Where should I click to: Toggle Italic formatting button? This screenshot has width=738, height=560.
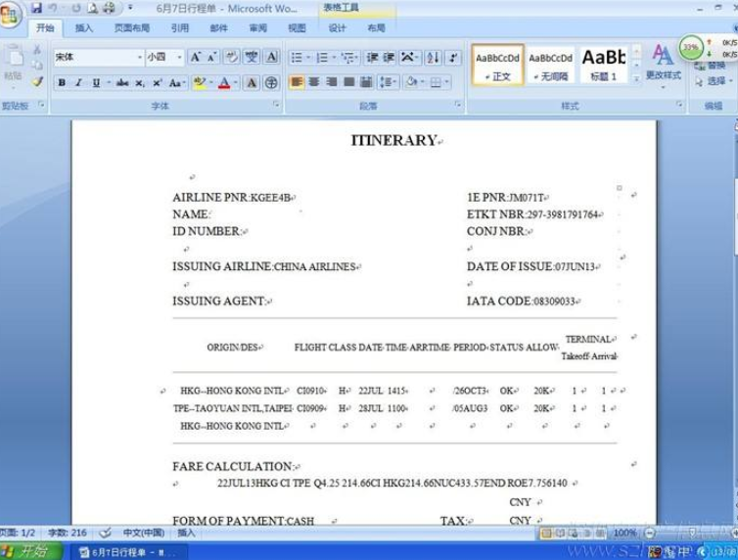[78, 83]
